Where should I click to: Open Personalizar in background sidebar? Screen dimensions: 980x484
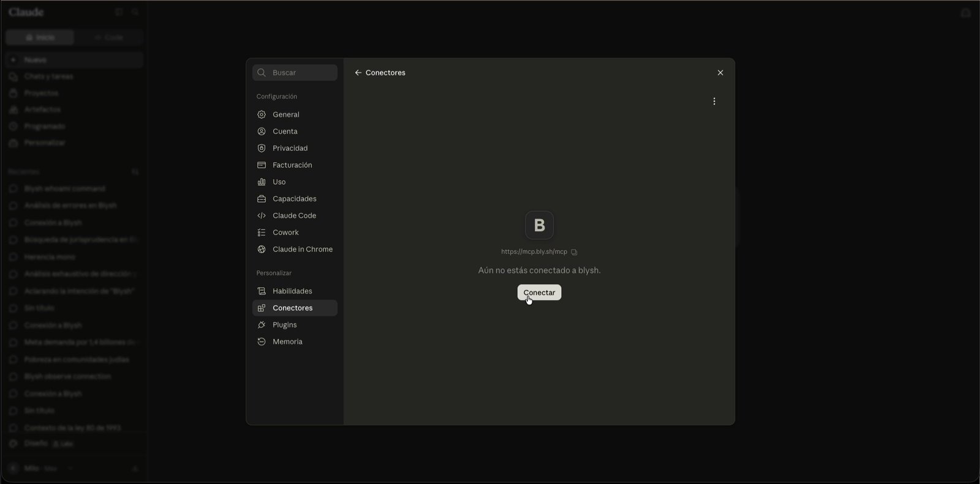click(x=74, y=143)
